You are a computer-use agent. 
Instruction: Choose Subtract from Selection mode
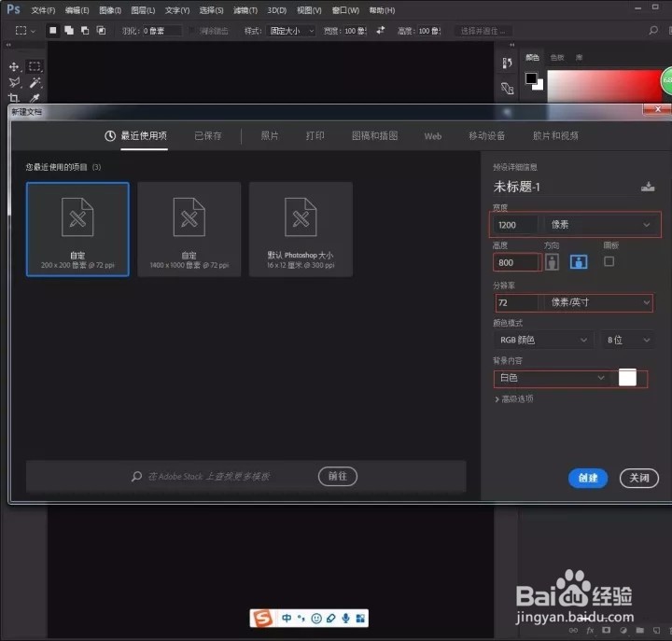85,31
